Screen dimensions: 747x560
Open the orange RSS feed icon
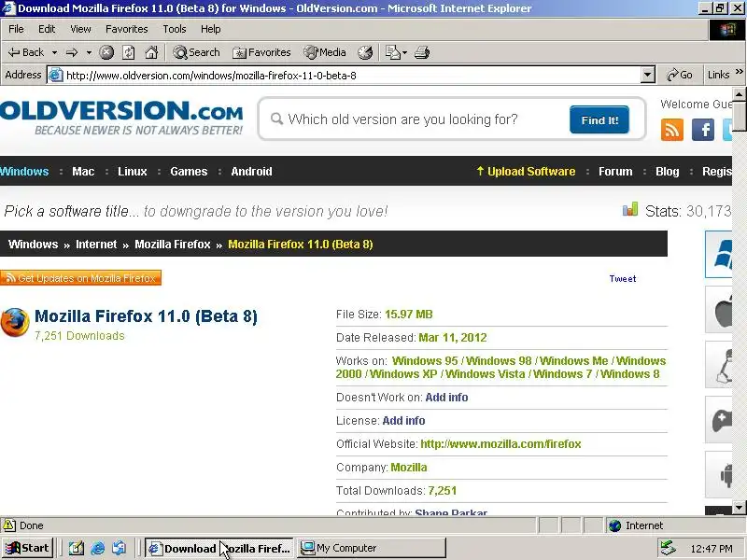672,130
